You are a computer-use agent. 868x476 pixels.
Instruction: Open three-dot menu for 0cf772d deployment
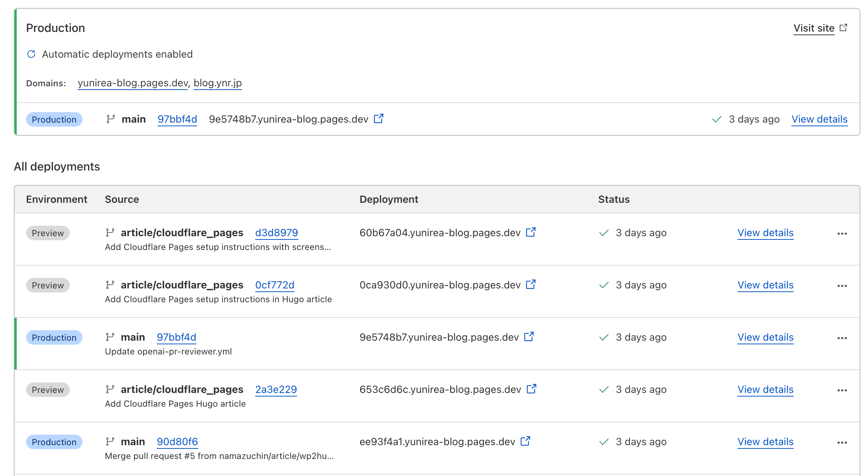(842, 286)
